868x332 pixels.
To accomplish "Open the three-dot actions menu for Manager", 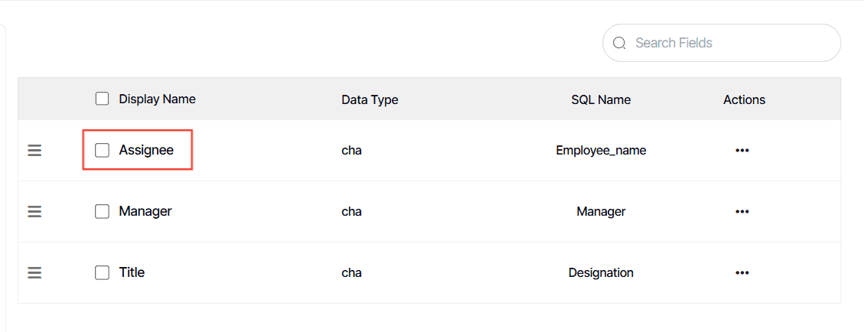I will [742, 211].
